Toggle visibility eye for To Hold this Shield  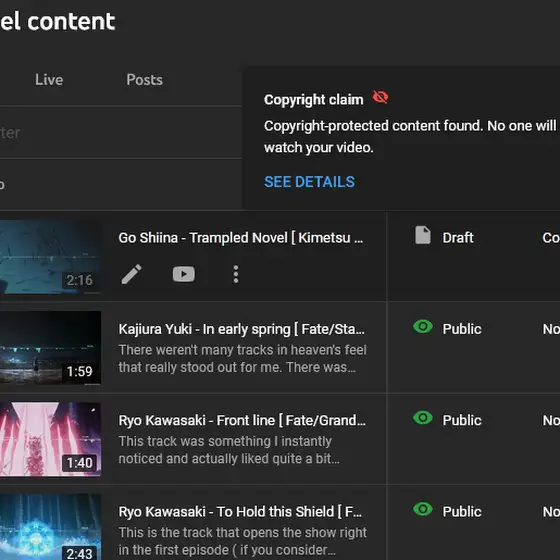pos(423,509)
